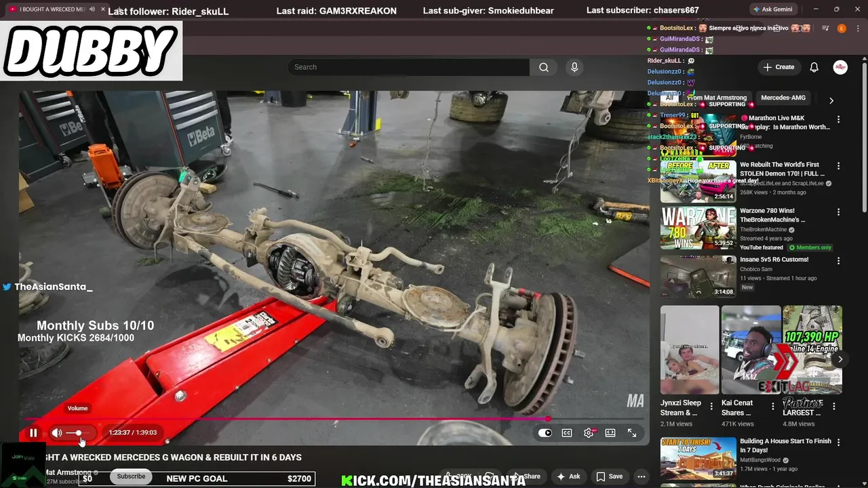Open the Insane 5v5 R6 Customs thumbnail

coord(698,276)
